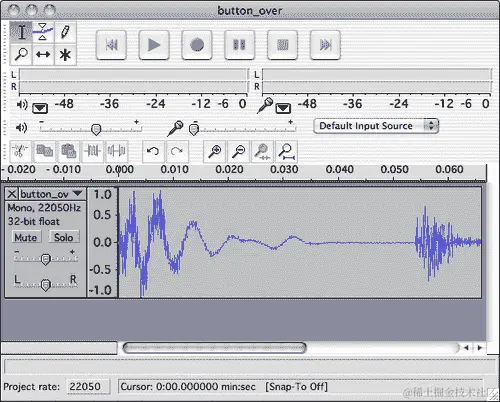Zoom in on the waveform

click(x=215, y=151)
